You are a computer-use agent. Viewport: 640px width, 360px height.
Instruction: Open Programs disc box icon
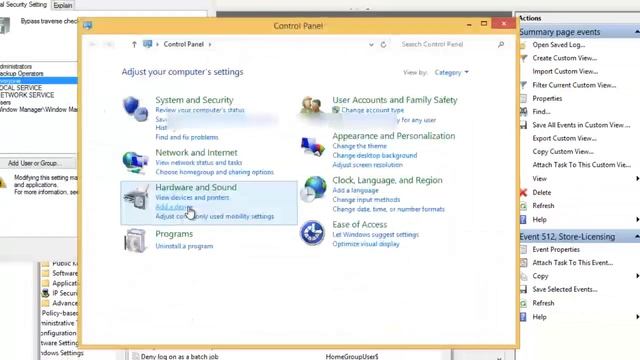(x=135, y=240)
